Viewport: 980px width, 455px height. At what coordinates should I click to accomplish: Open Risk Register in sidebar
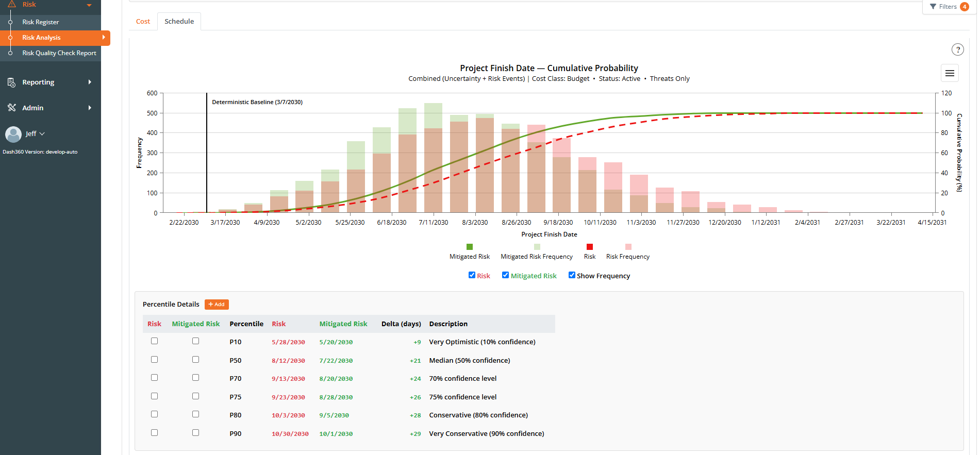point(40,22)
